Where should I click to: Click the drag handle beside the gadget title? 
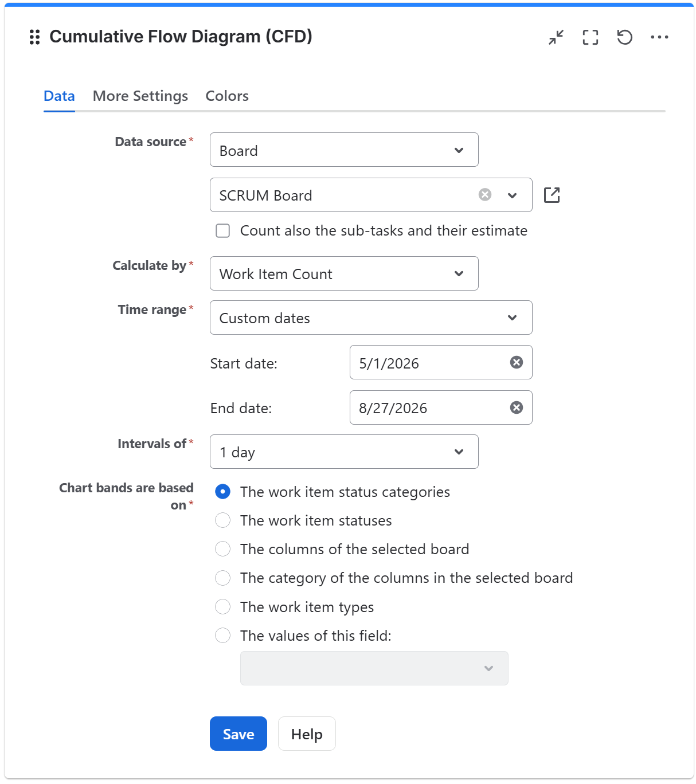pos(34,37)
